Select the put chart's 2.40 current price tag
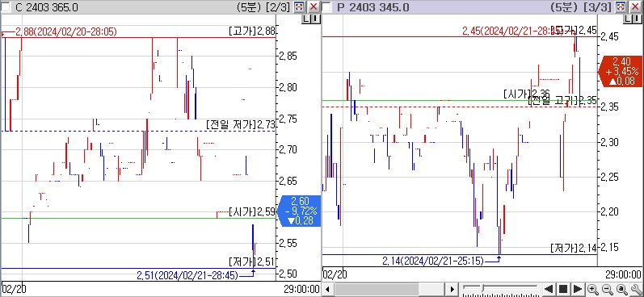The image size is (644, 297). coord(621,71)
